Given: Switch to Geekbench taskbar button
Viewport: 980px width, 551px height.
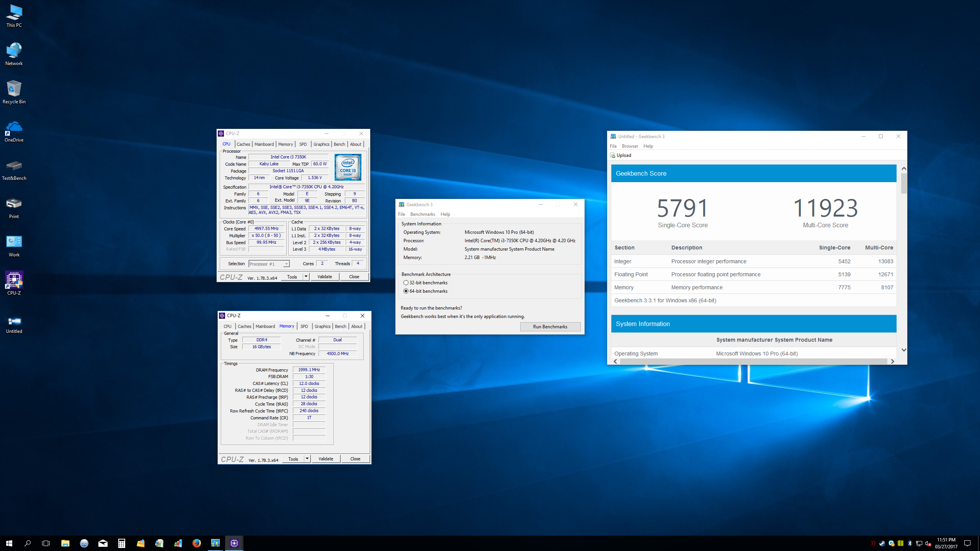Looking at the screenshot, I should pos(216,543).
